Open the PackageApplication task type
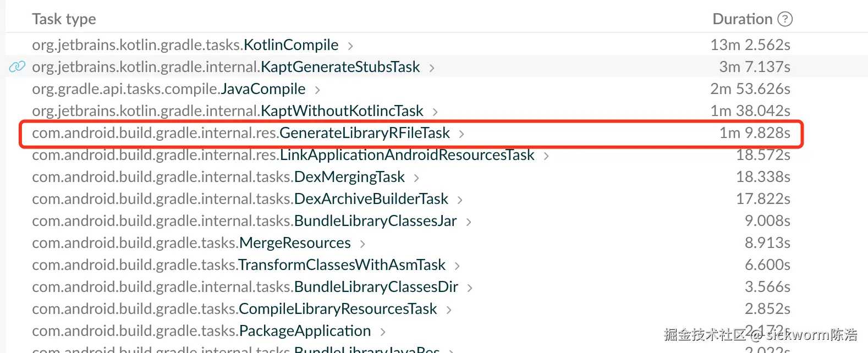Viewport: 868px width, 353px height. [x=201, y=331]
